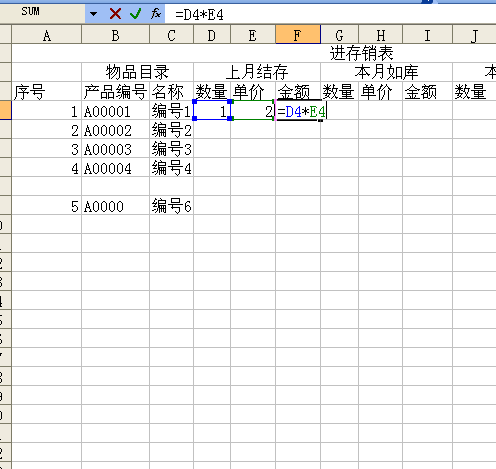Select column B header
Screen dimensions: 496x469
pos(115,35)
